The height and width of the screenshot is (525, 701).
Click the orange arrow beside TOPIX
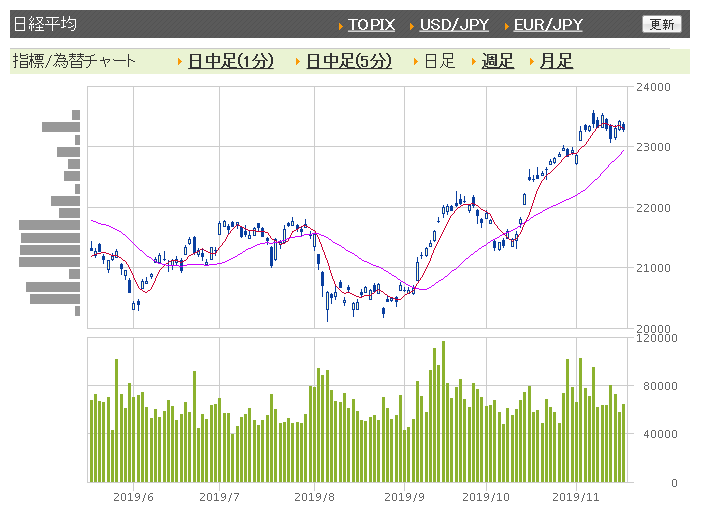pos(341,26)
